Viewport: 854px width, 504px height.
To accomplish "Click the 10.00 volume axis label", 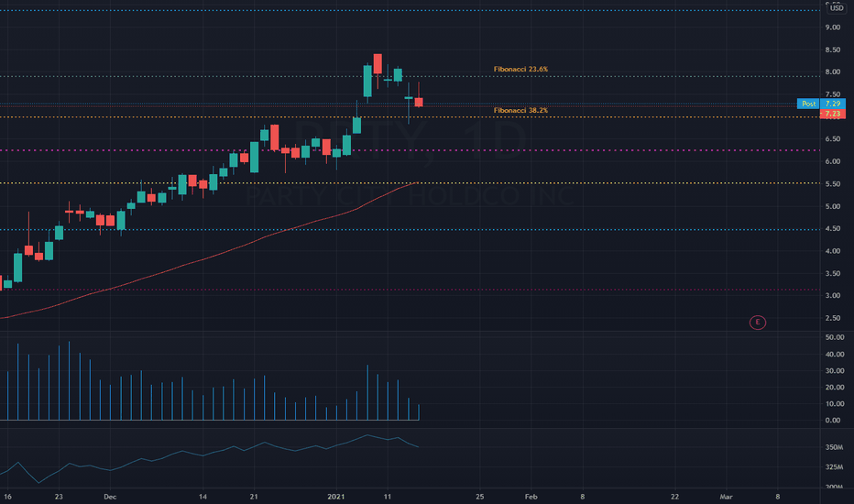I will click(835, 404).
